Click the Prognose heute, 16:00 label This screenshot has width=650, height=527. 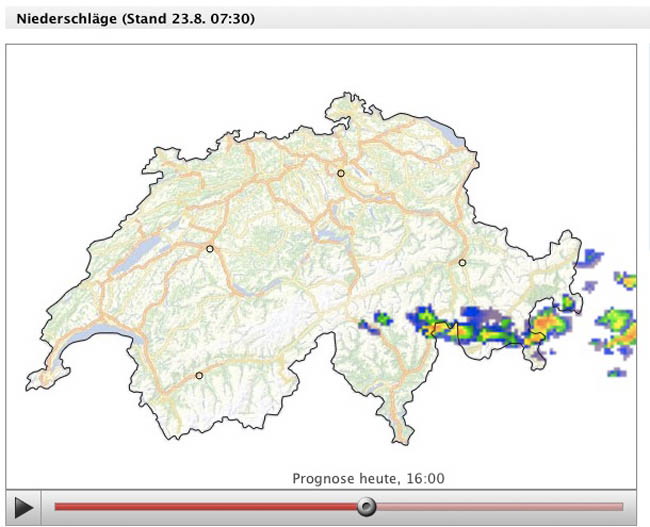(368, 478)
